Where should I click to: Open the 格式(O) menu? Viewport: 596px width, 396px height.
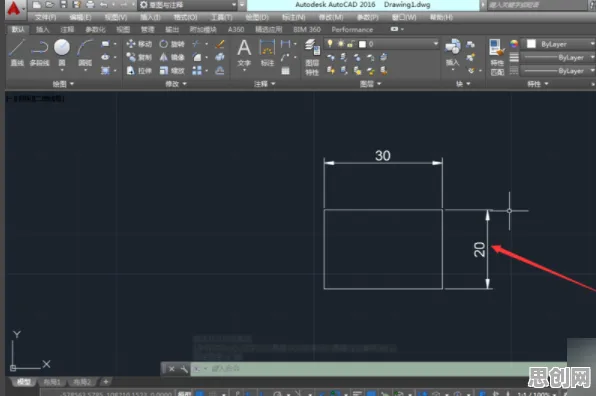185,17
